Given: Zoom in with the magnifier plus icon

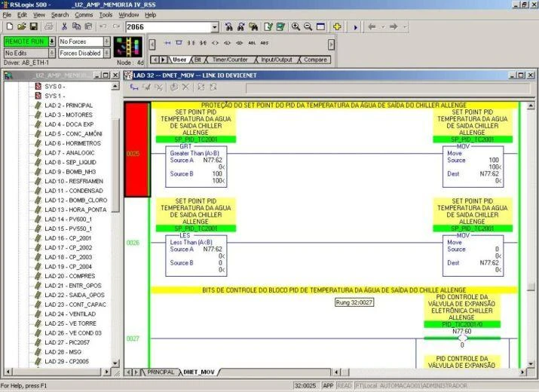Looking at the screenshot, I should click(x=296, y=27).
